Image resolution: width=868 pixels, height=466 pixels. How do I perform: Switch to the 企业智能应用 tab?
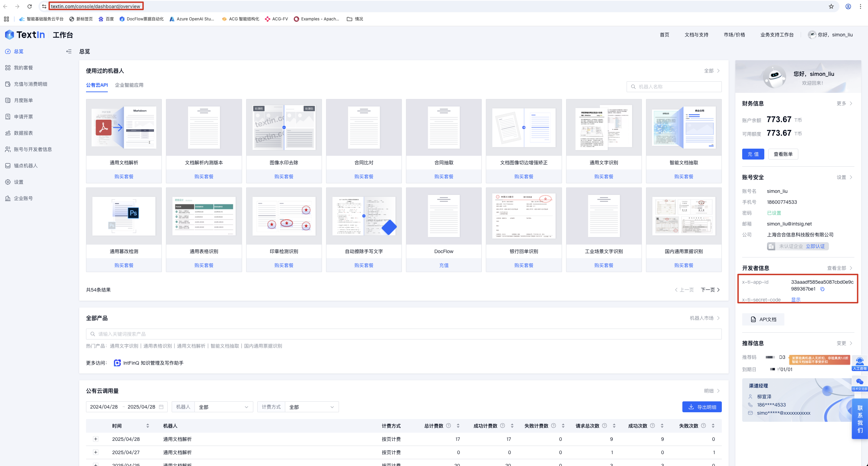129,85
